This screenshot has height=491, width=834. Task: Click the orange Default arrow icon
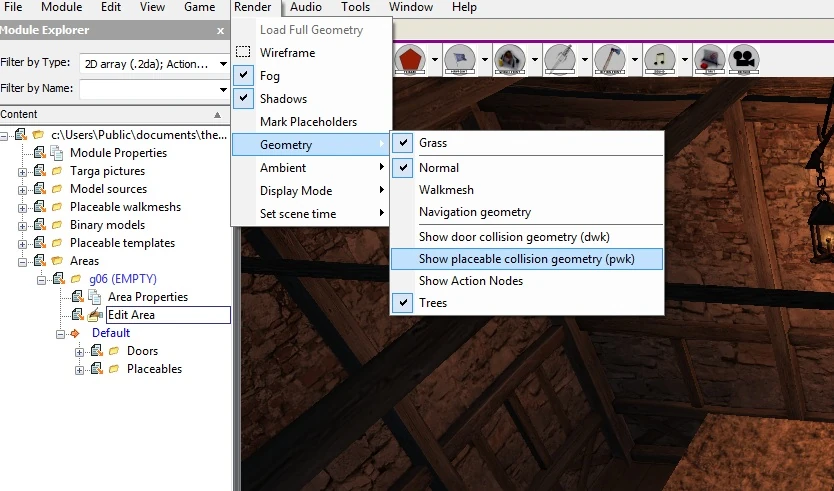(x=75, y=333)
